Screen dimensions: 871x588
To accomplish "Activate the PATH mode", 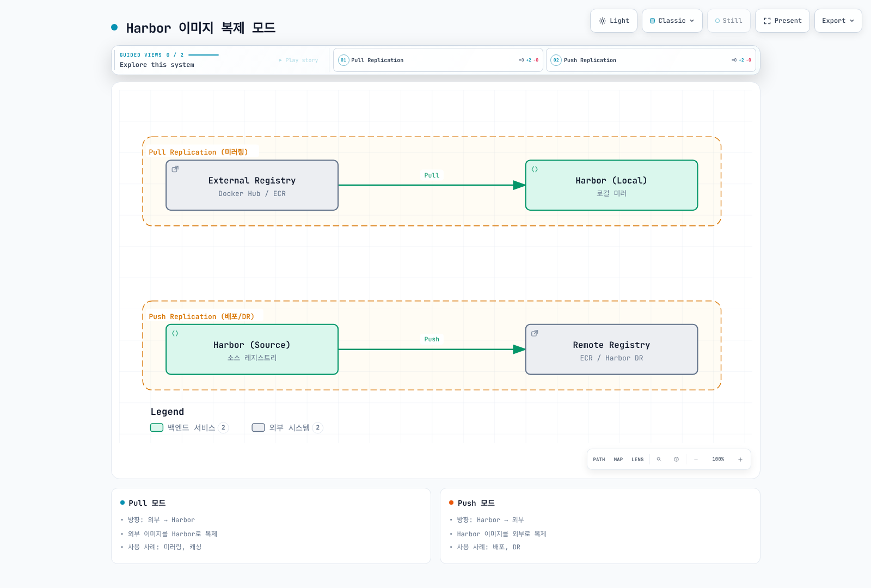I will pyautogui.click(x=599, y=460).
